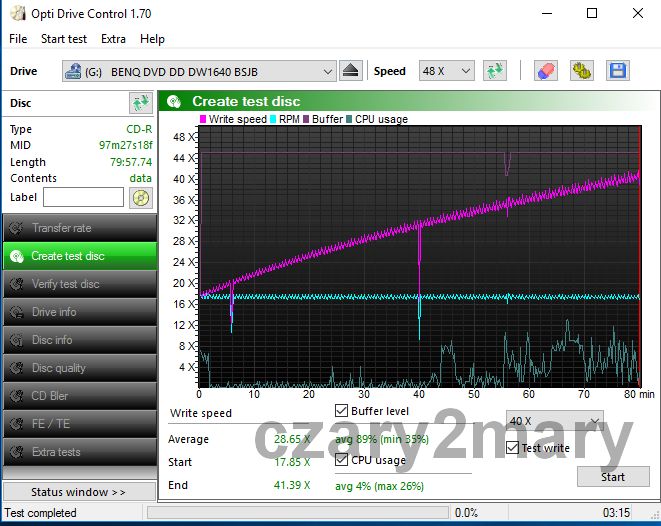Select the Transfer rate test
Image resolution: width=661 pixels, height=526 pixels.
click(78, 228)
